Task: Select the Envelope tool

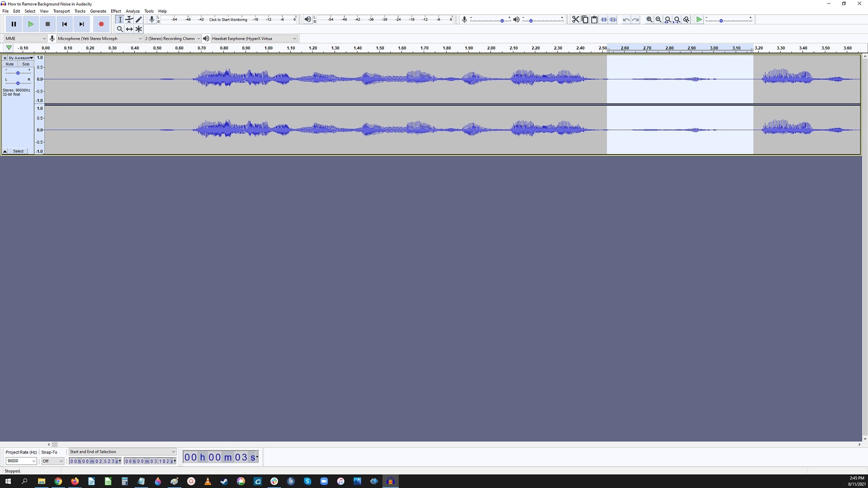Action: tap(129, 19)
